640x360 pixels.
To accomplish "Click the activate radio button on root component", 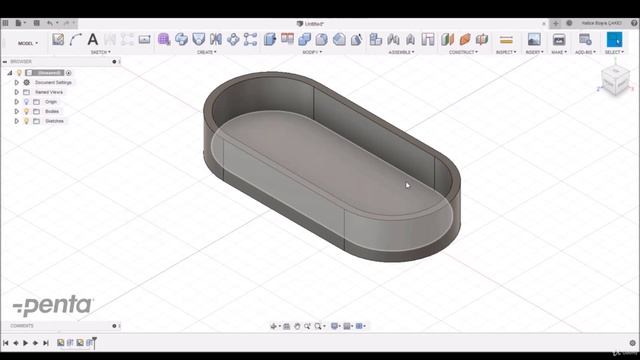I will [x=69, y=73].
